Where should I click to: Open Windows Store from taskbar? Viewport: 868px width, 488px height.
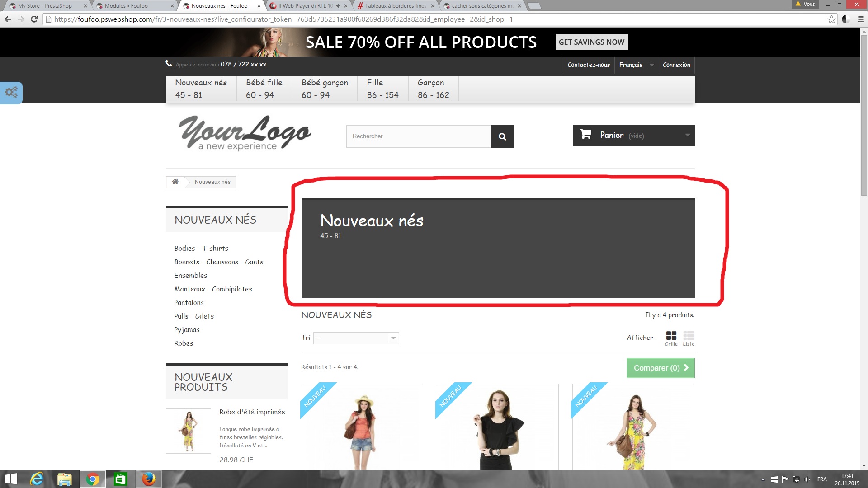tap(120, 479)
